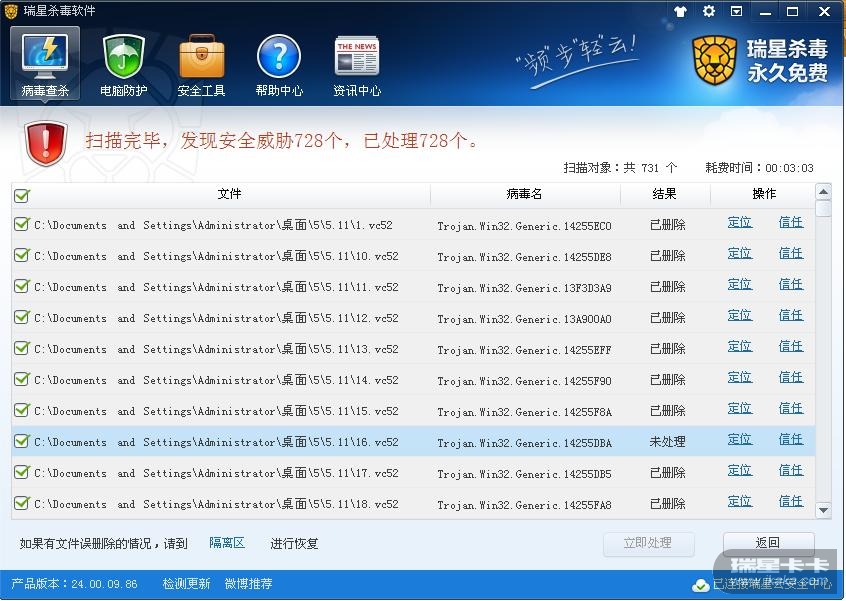The image size is (846, 601).
Task: Click 定位 for the 1.vc52 row
Action: pos(740,222)
